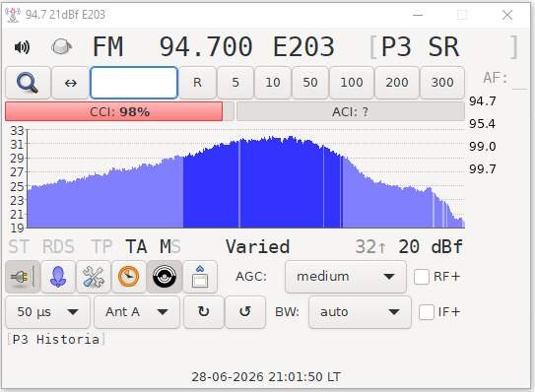Image resolution: width=535 pixels, height=392 pixels.
Task: Enable the IF+ checkbox
Action: 427,312
